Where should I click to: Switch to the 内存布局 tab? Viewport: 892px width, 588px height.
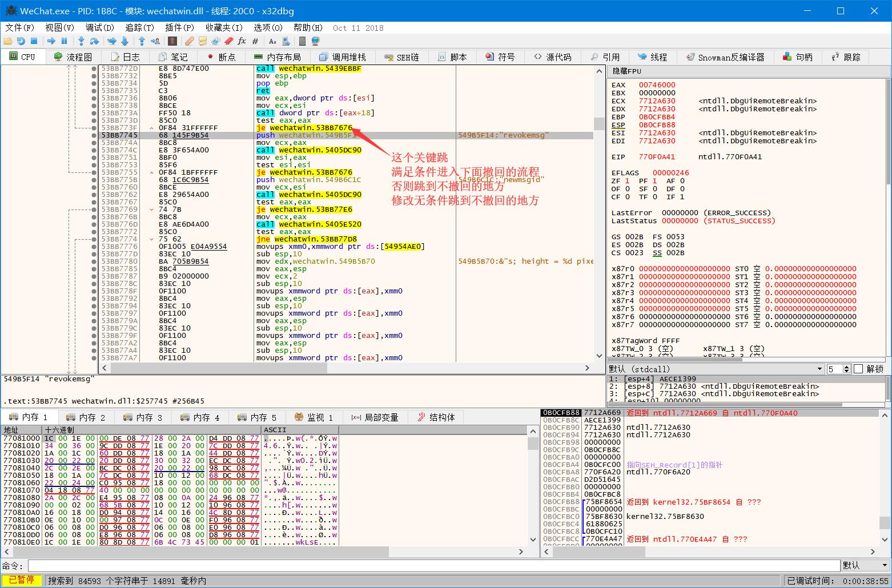click(x=277, y=57)
